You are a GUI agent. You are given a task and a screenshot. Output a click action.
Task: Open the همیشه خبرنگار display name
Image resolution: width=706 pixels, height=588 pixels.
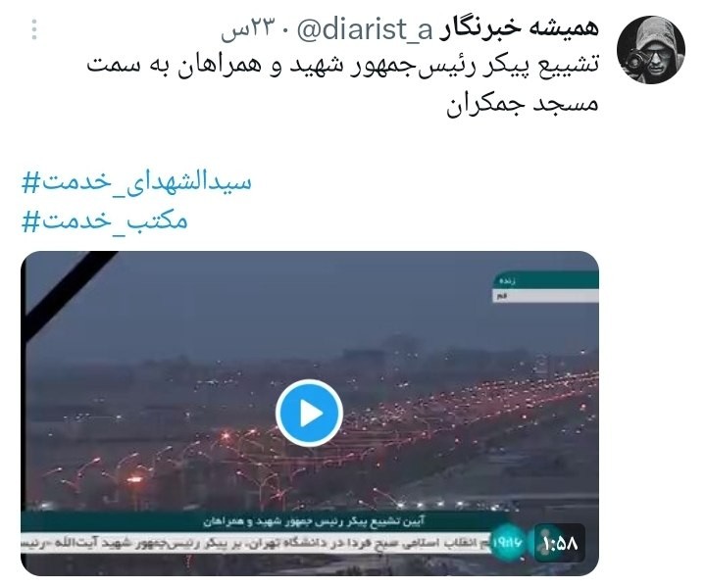519,28
